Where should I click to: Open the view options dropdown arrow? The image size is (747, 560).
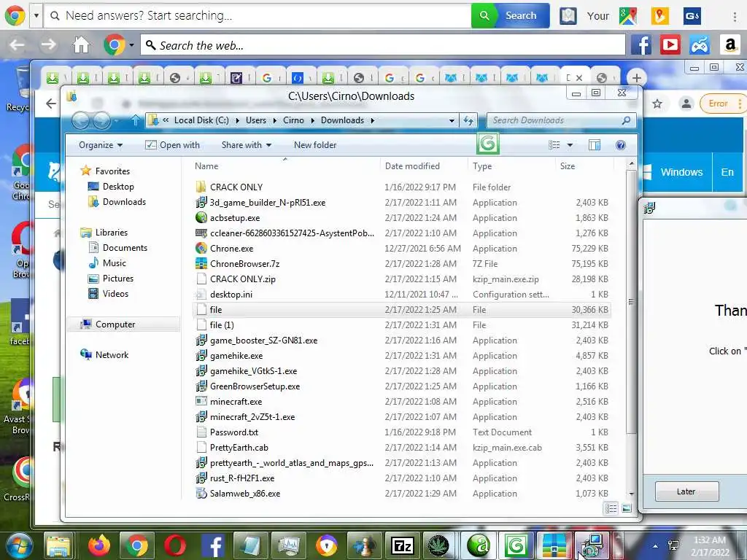coord(570,145)
